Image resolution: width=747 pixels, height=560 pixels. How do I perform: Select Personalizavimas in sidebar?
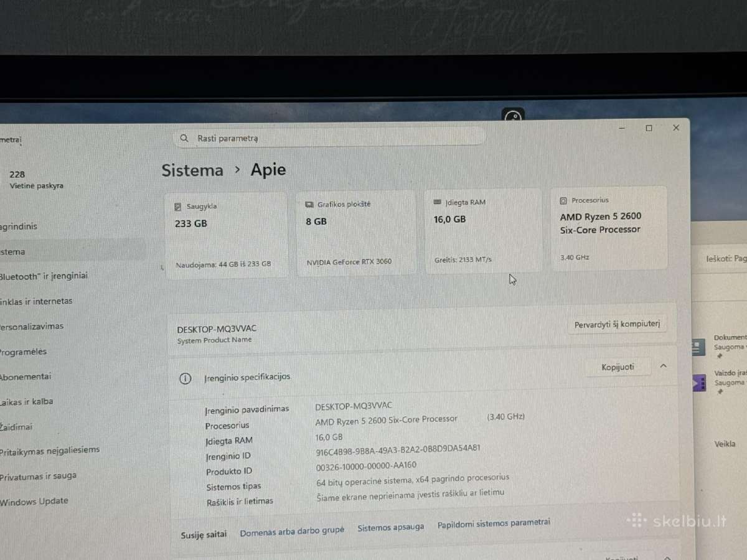click(32, 327)
